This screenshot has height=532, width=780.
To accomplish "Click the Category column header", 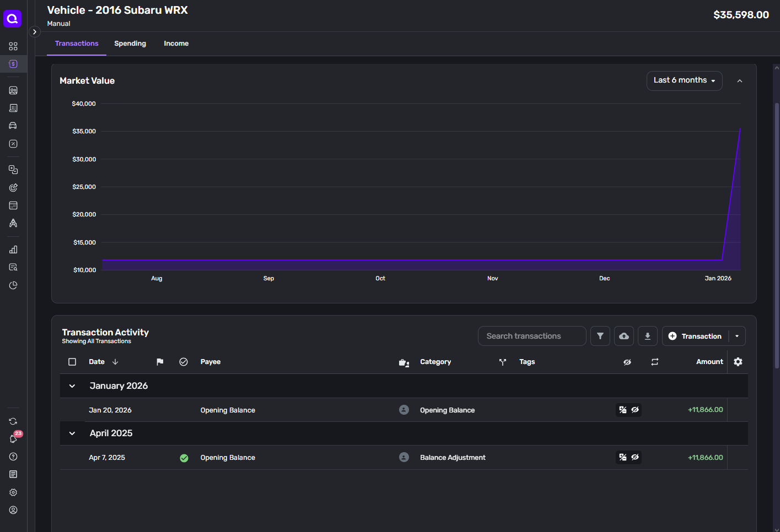I will tap(435, 362).
